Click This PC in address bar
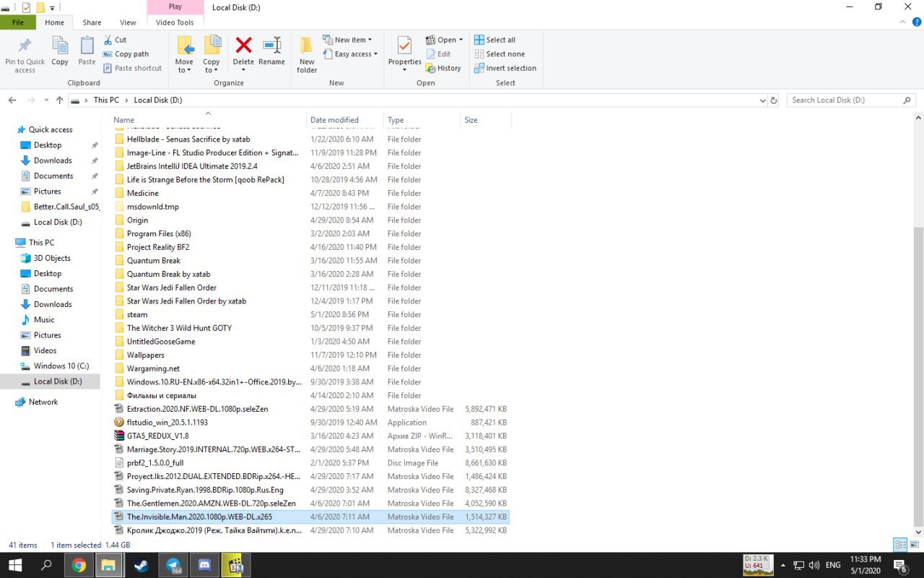Viewport: 924px width, 578px height. point(106,100)
